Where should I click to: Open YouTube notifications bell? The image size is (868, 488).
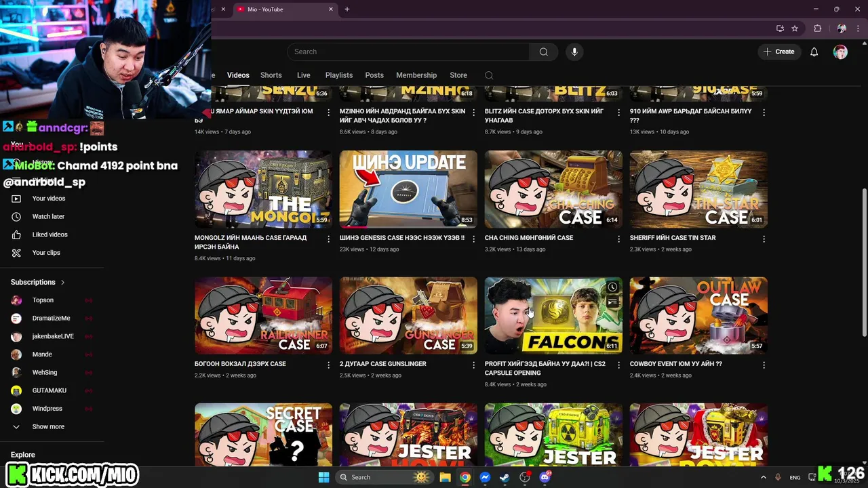tap(814, 52)
